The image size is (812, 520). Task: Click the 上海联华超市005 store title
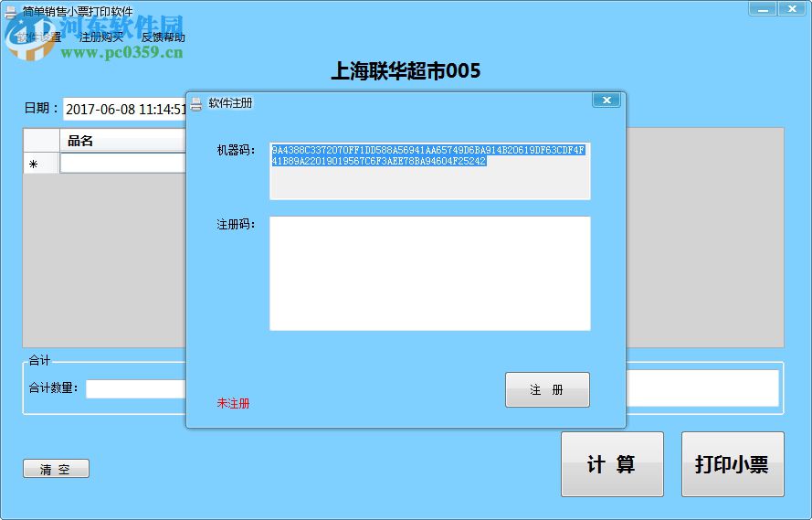click(x=406, y=71)
